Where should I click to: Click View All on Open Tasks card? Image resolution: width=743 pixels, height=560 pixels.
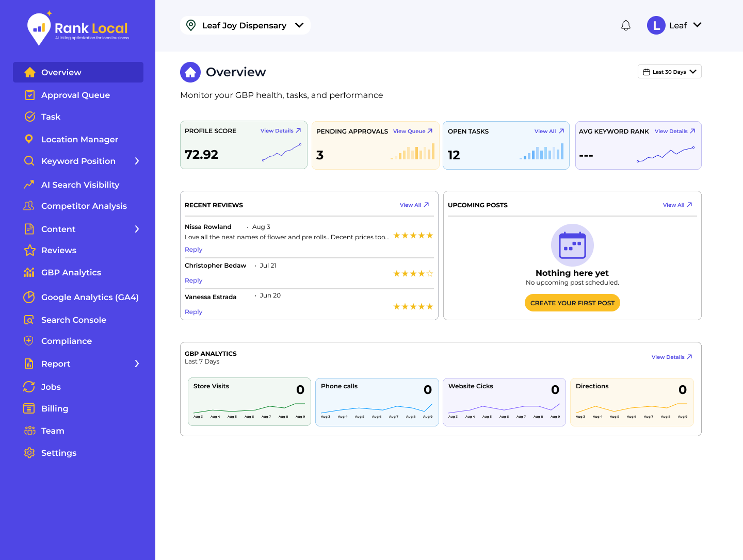tap(549, 131)
